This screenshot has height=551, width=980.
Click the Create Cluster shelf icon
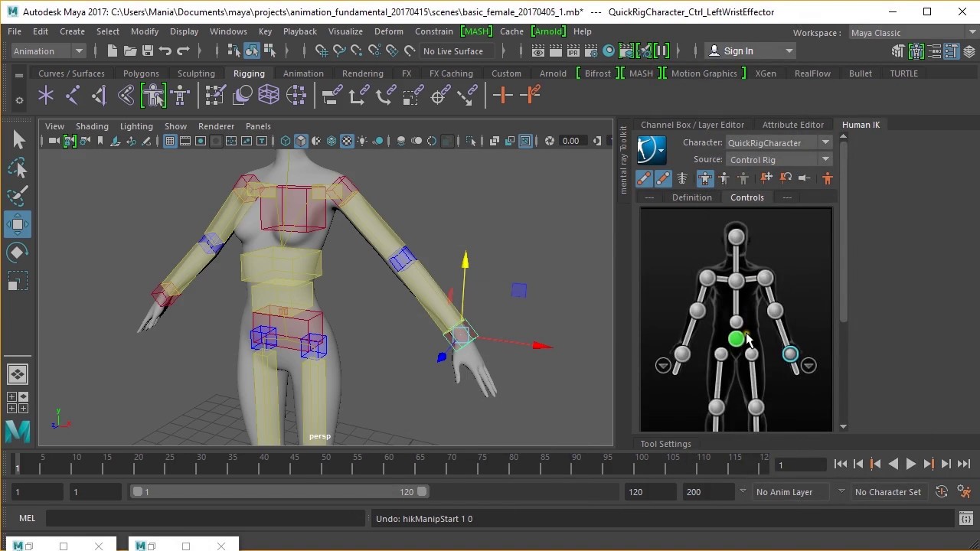point(296,96)
